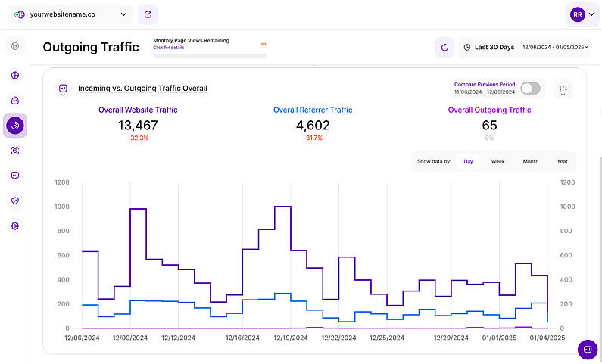
Task: Click Monthly Page Views Remaining text
Action: 191,41
